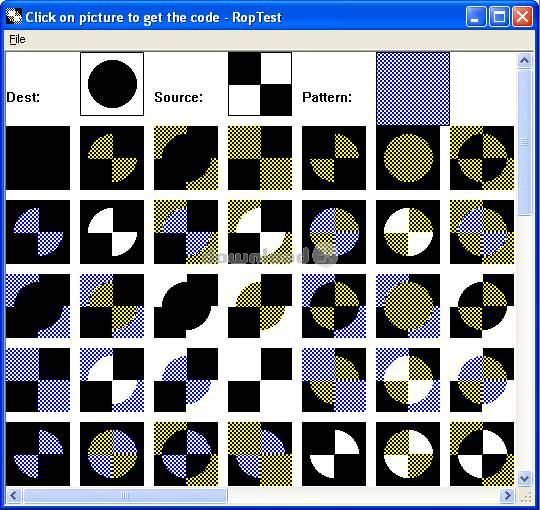Click the Dest black circle picture
540x510 pixels.
112,84
